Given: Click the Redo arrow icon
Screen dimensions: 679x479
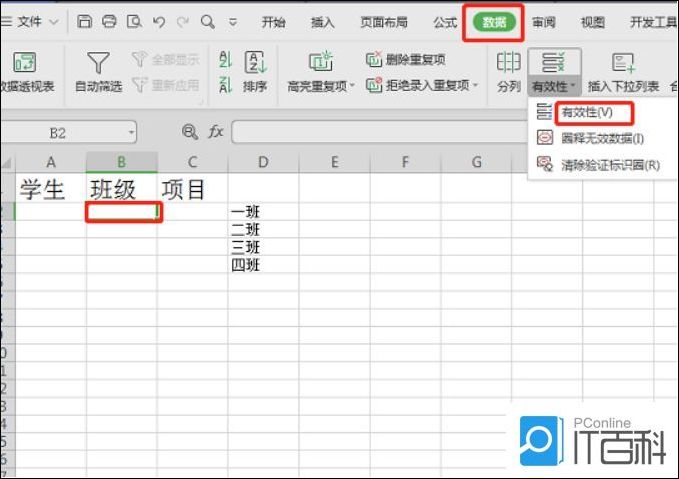Looking at the screenshot, I should click(183, 22).
